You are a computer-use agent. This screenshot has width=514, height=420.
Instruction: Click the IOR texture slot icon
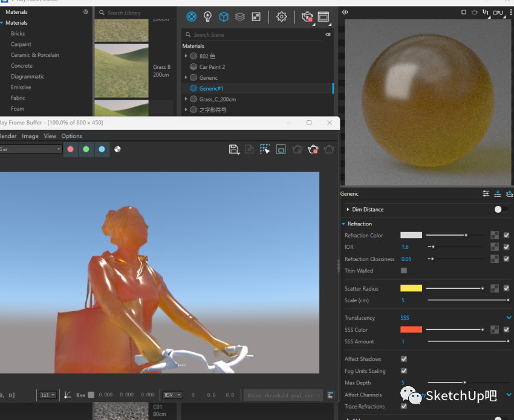click(x=495, y=247)
